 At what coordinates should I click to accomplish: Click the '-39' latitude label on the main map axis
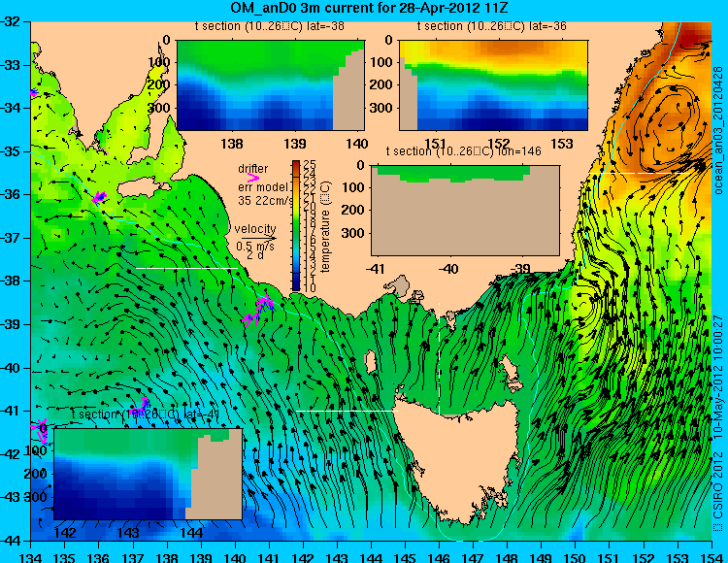11,324
